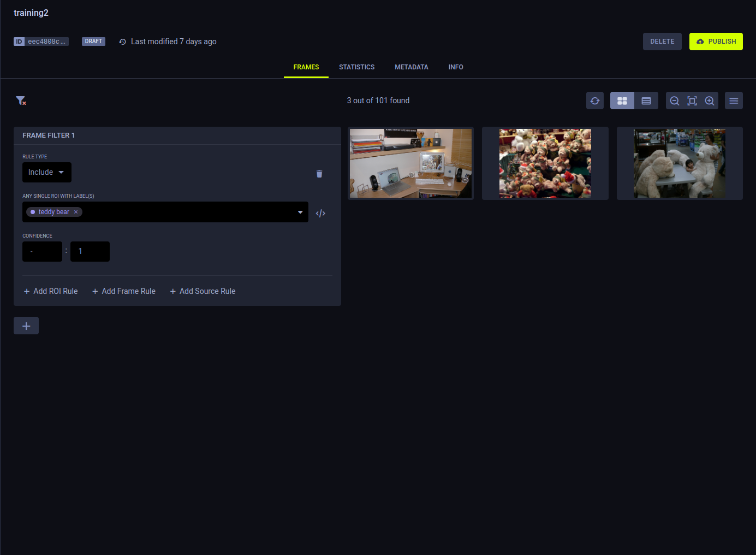This screenshot has width=756, height=555.
Task: Go to the Metadata tab
Action: [x=411, y=67]
